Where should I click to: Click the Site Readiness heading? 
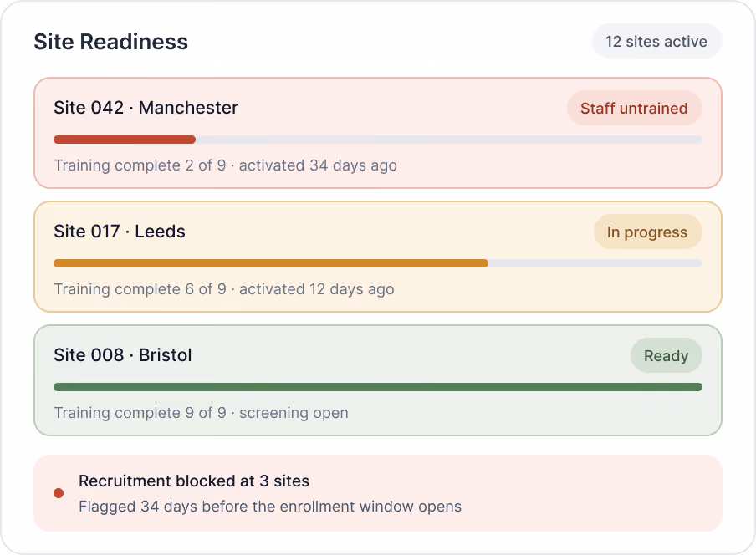[110, 42]
